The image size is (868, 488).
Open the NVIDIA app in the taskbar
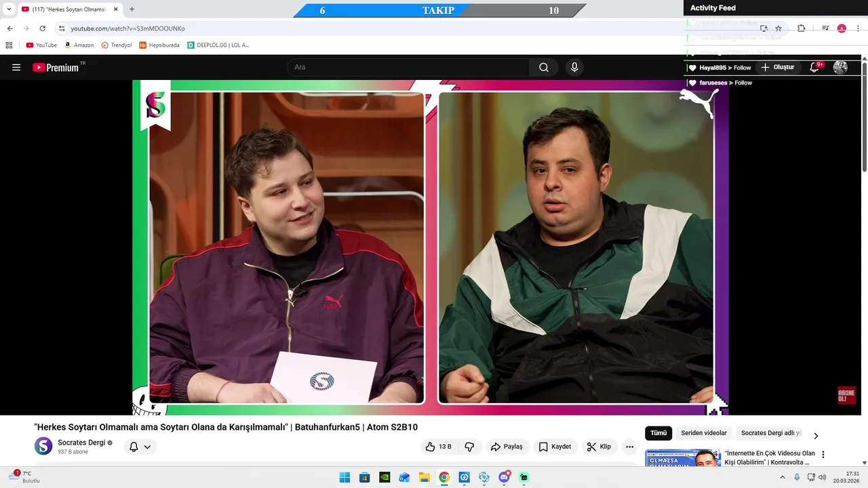pyautogui.click(x=384, y=477)
